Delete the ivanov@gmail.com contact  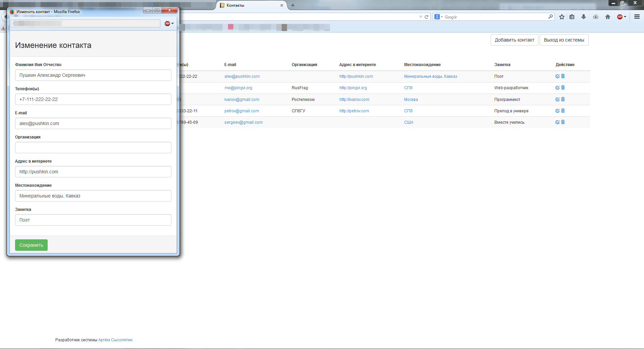click(563, 99)
